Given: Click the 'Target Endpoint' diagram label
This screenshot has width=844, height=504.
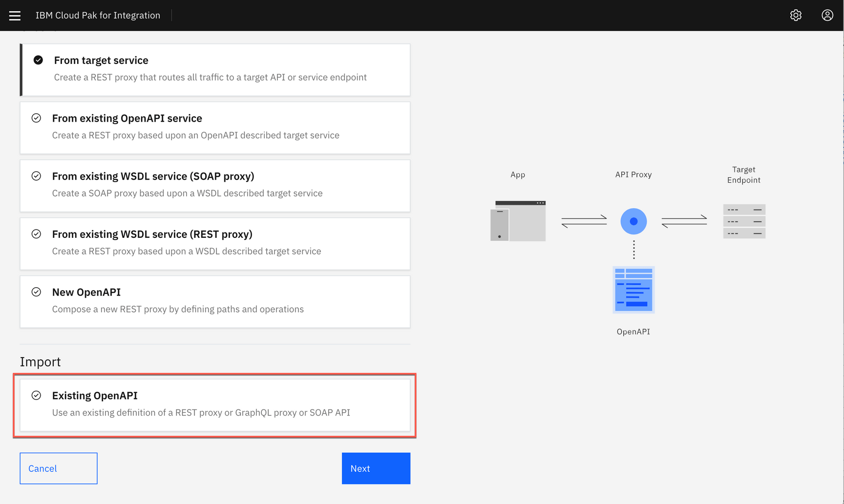Looking at the screenshot, I should [744, 174].
